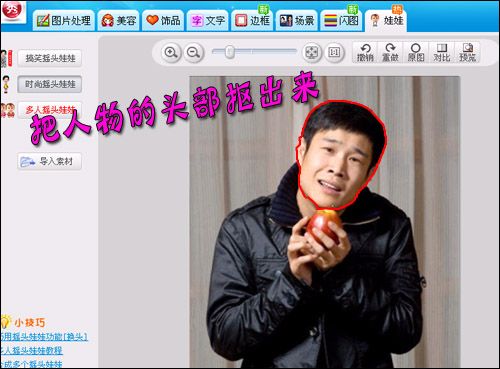Select the 娃娃 tab
The width and height of the screenshot is (500, 369).
tap(386, 21)
